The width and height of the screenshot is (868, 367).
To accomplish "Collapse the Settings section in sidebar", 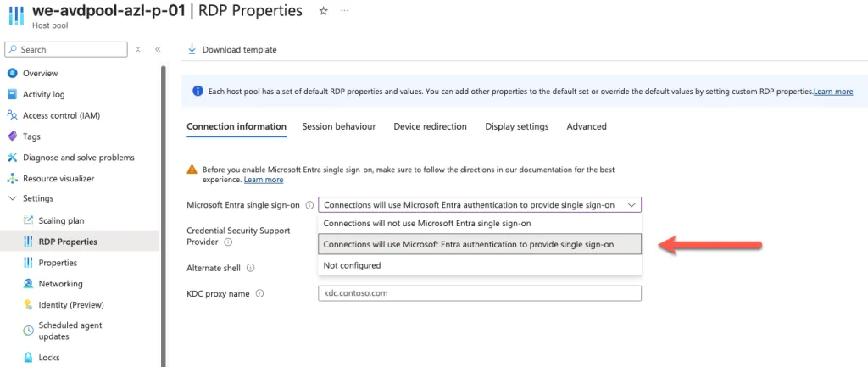I will (12, 199).
